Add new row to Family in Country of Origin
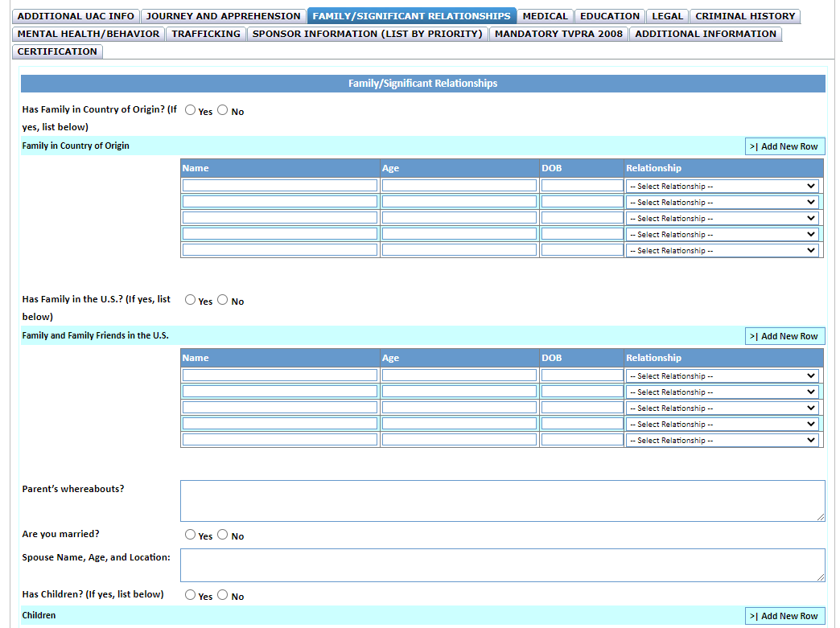The width and height of the screenshot is (840, 628). click(x=784, y=146)
